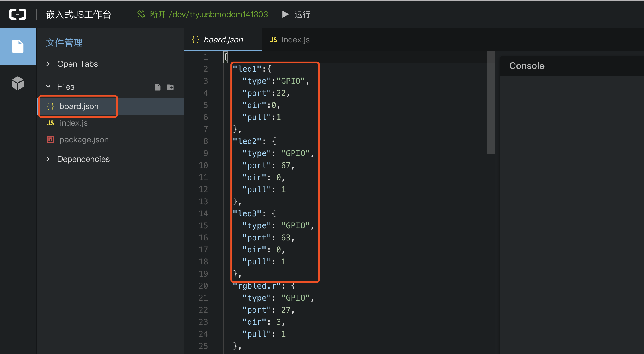This screenshot has height=354, width=644.
Task: Click the "port":22, code line
Action: click(266, 93)
